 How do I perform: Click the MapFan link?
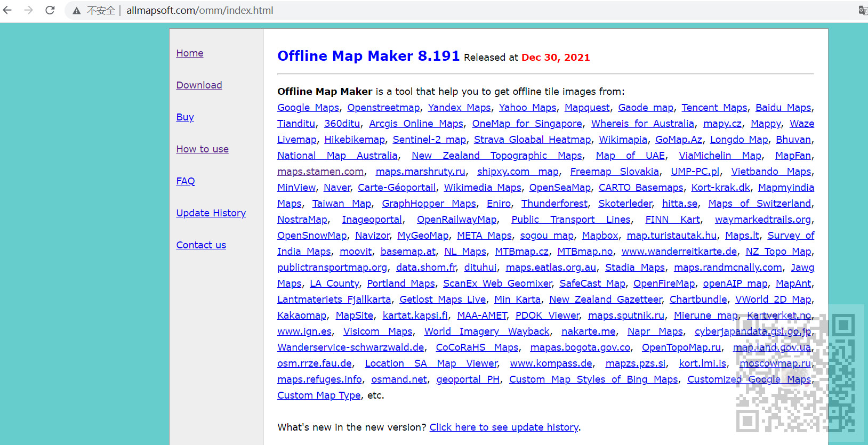793,156
